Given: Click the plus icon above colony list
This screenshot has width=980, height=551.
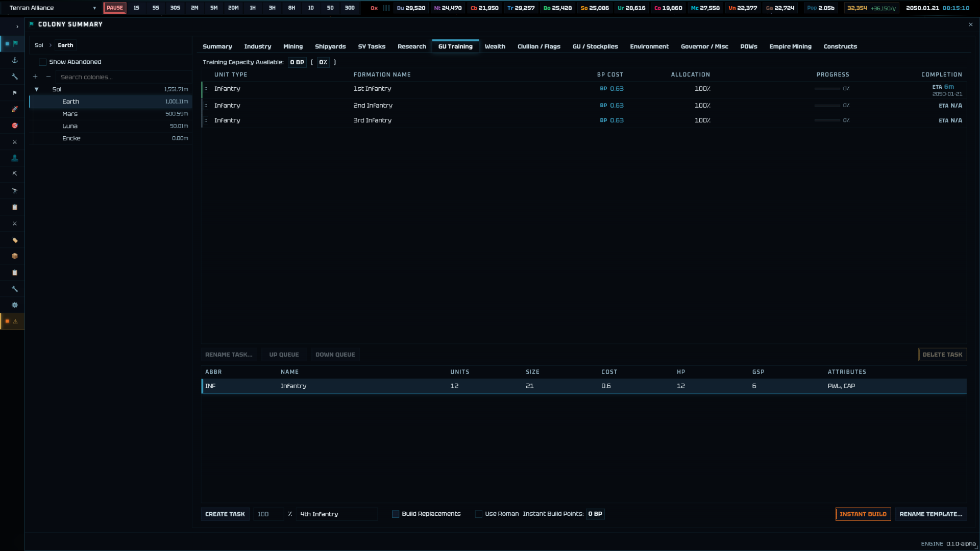Looking at the screenshot, I should point(35,77).
